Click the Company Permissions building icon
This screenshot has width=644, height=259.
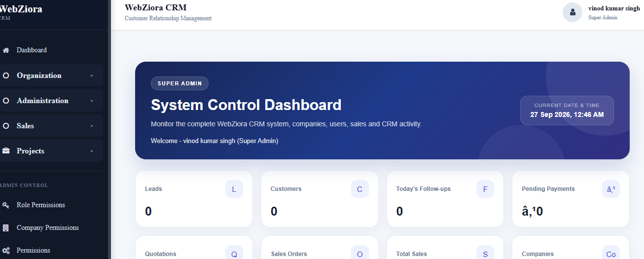click(6, 228)
